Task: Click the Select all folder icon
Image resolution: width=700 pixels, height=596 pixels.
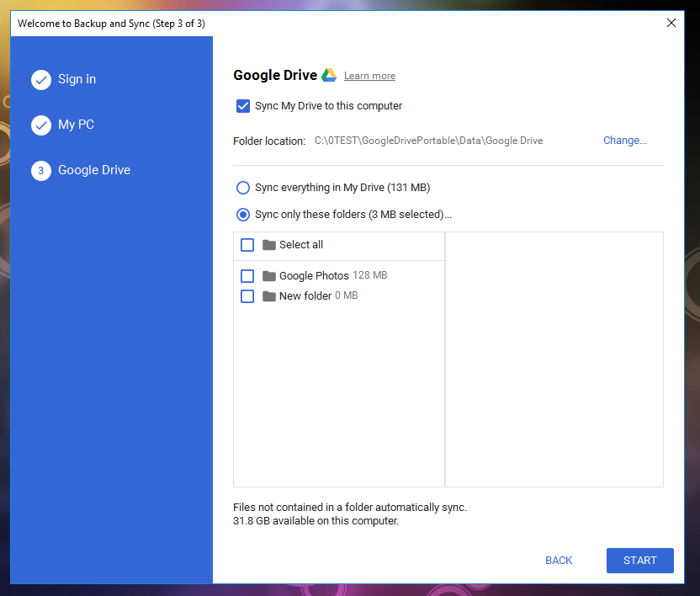Action: 268,245
